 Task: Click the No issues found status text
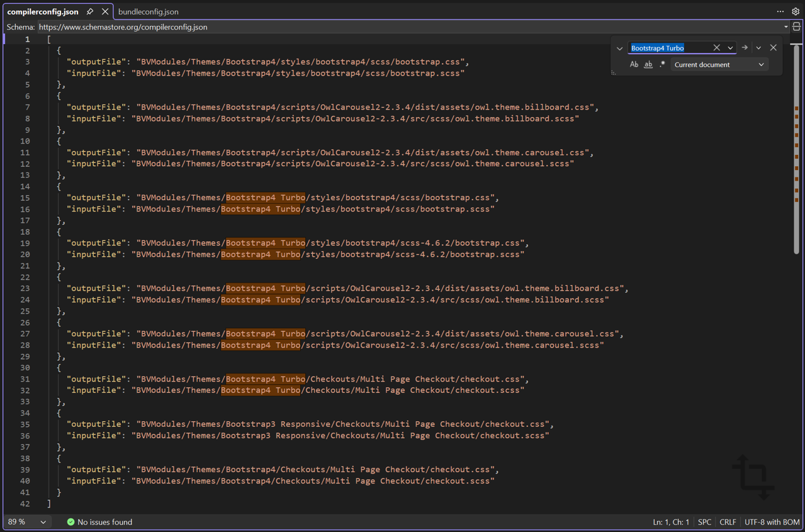coord(104,522)
